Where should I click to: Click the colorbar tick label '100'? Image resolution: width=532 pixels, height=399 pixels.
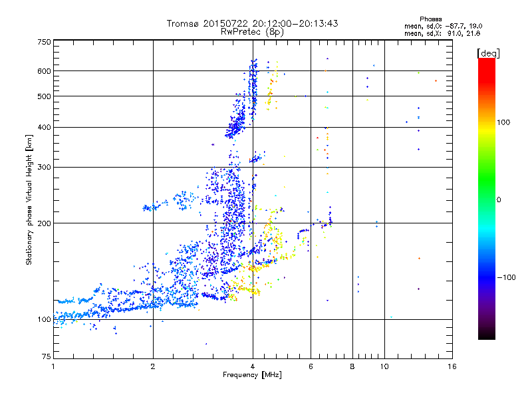click(503, 122)
